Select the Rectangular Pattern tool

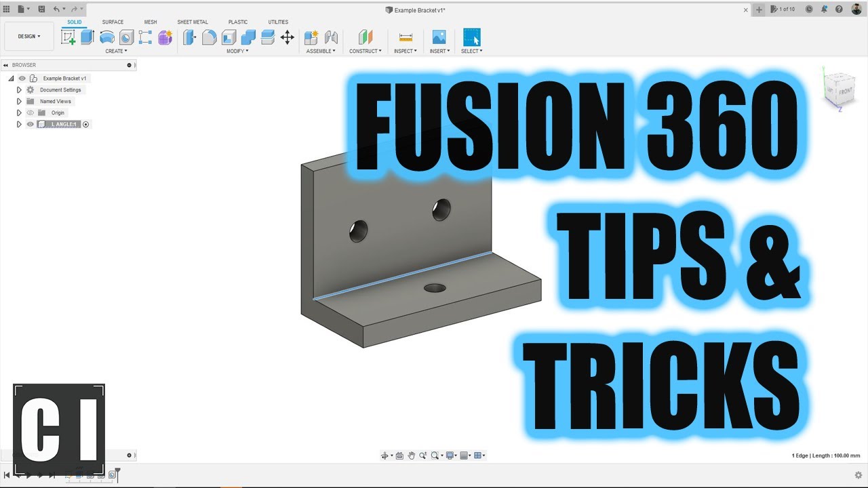click(145, 37)
